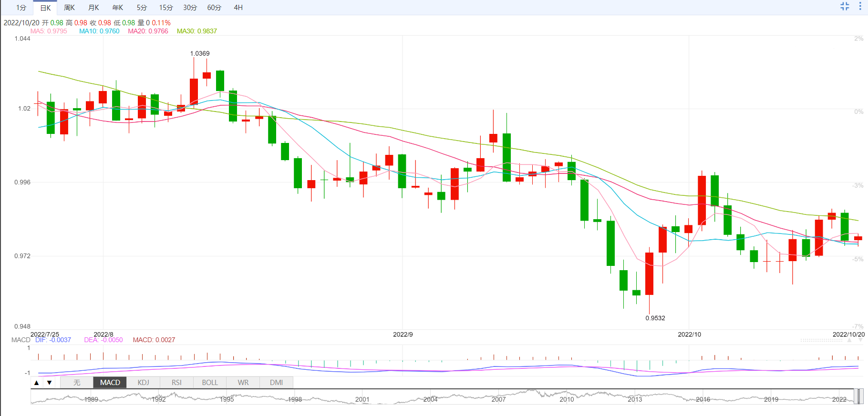The image size is (868, 416).
Task: Click the 0.11% change value in header
Action: tap(161, 23)
